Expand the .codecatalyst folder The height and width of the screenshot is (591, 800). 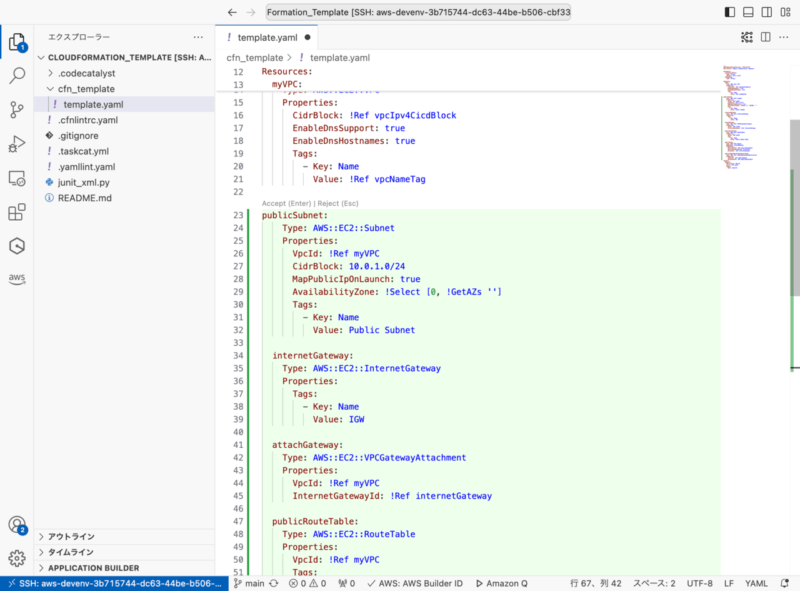(x=124, y=73)
